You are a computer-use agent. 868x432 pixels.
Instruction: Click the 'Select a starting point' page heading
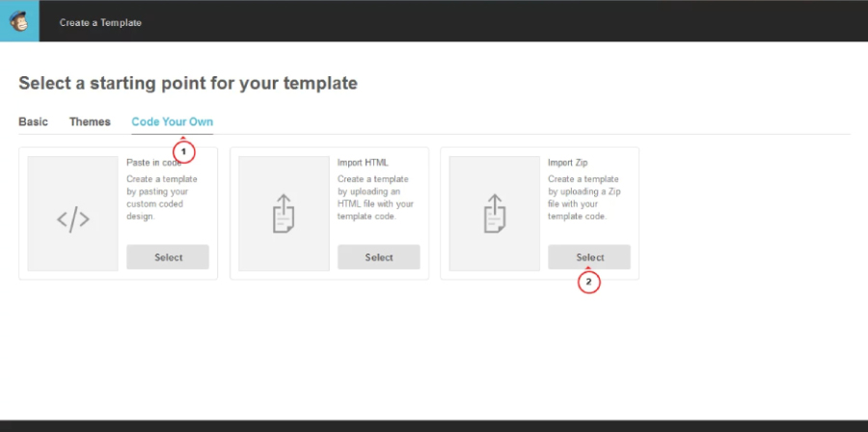click(188, 84)
